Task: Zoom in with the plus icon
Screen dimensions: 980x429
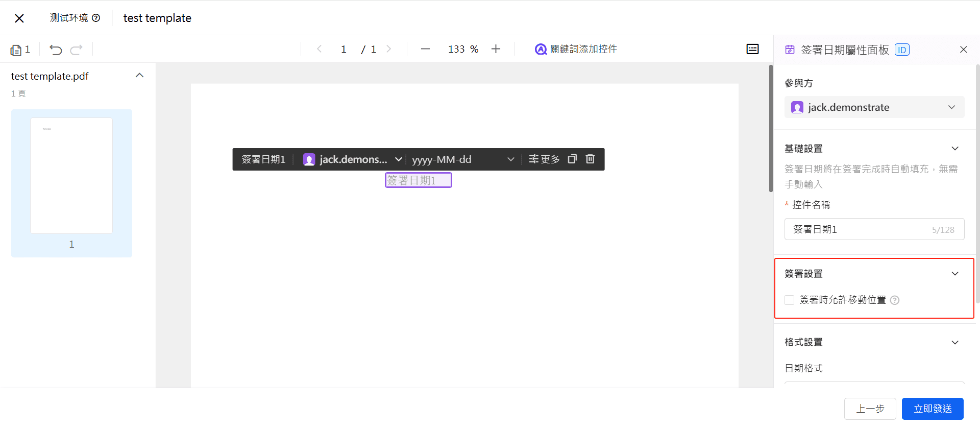Action: click(x=496, y=49)
